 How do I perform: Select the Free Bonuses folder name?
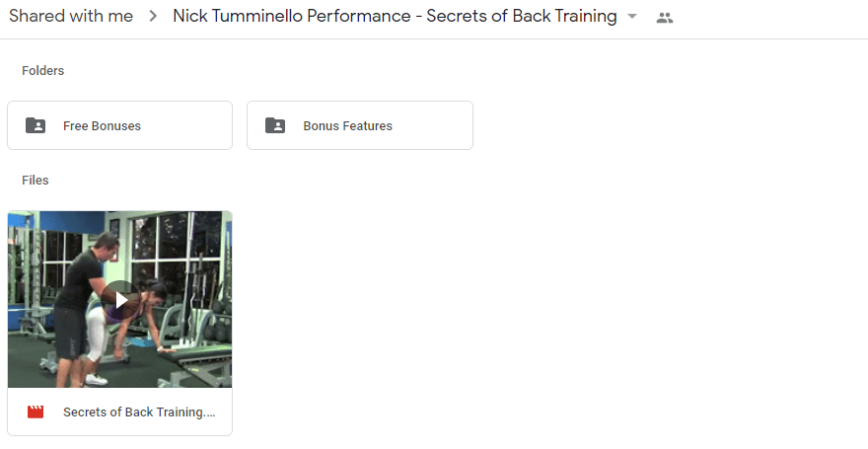102,125
